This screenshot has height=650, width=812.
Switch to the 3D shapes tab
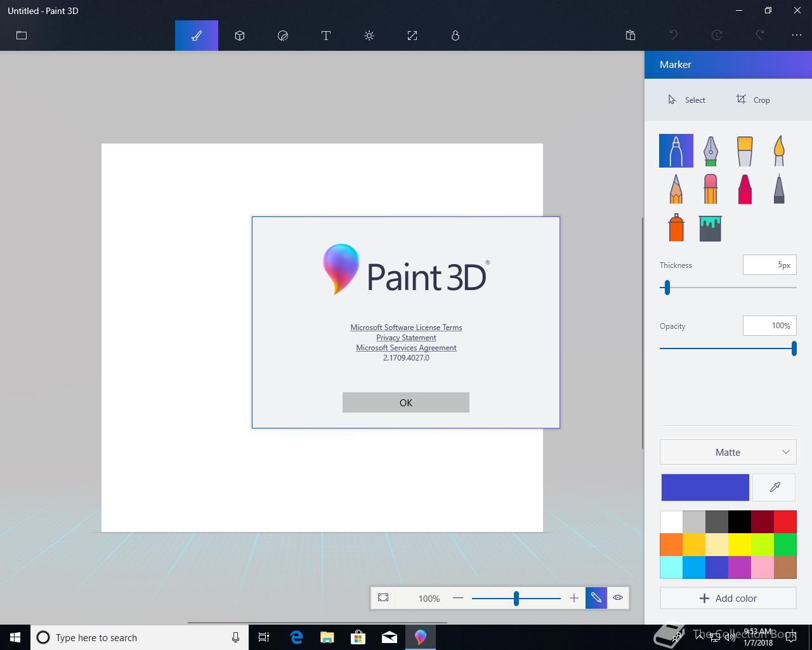click(240, 36)
